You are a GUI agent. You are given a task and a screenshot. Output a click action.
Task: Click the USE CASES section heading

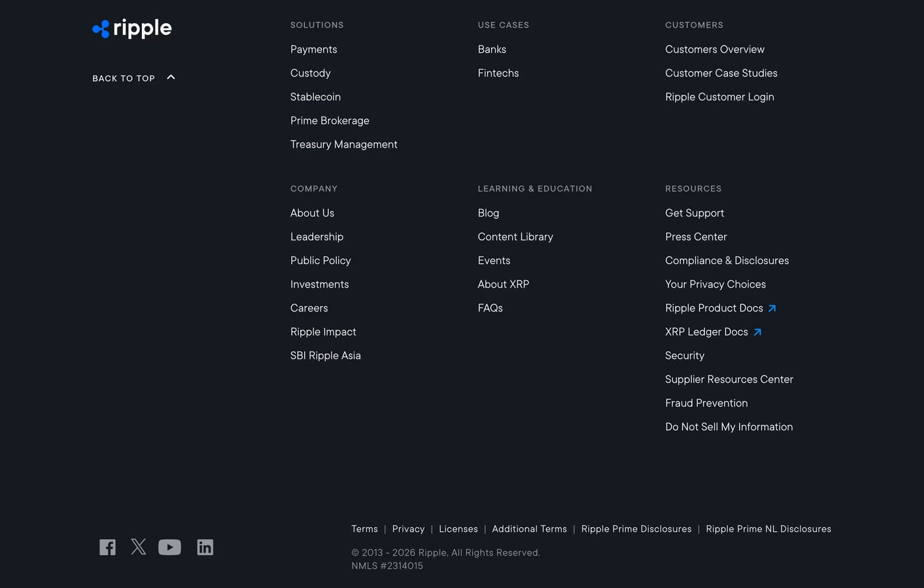click(x=504, y=25)
